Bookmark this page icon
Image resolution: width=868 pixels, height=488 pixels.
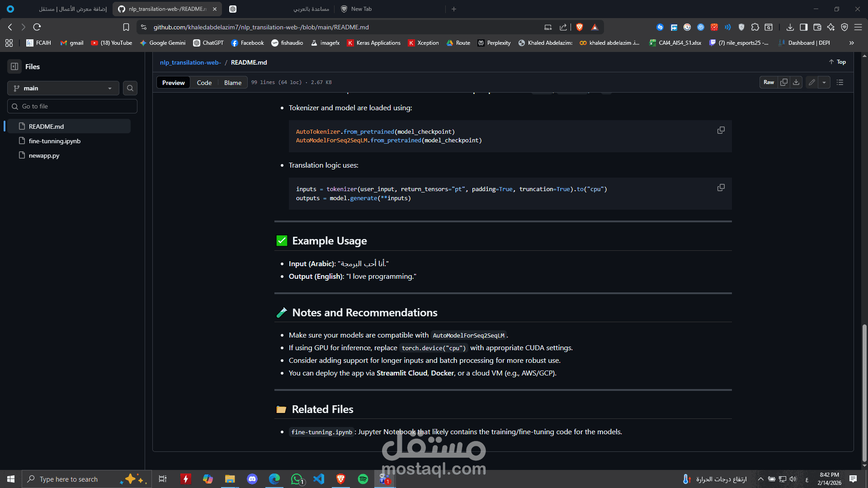126,27
